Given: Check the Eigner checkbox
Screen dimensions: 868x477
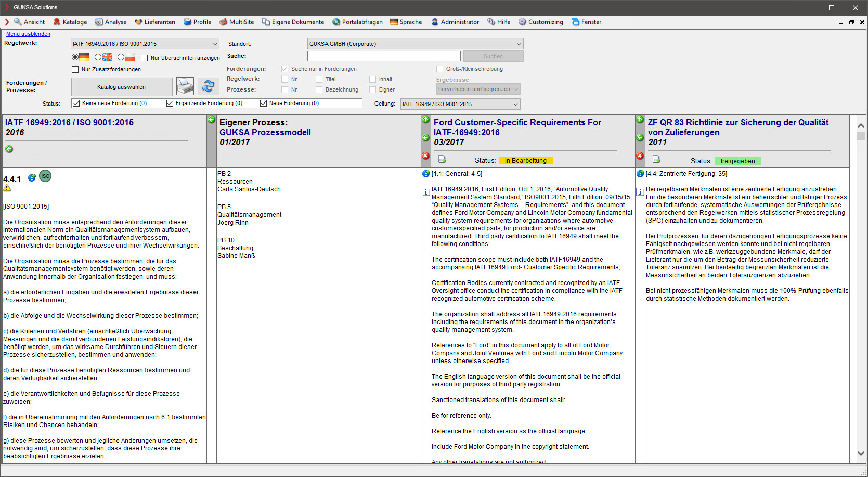Looking at the screenshot, I should point(372,89).
